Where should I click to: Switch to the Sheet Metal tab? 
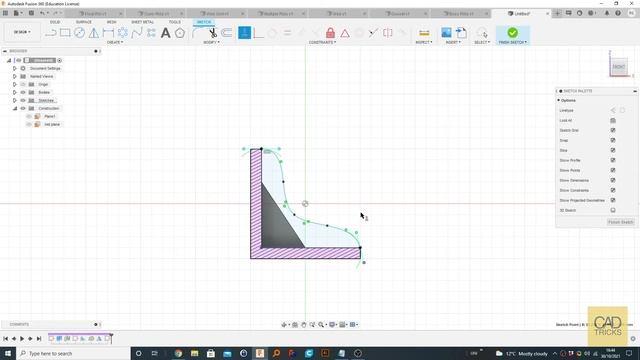(x=142, y=22)
